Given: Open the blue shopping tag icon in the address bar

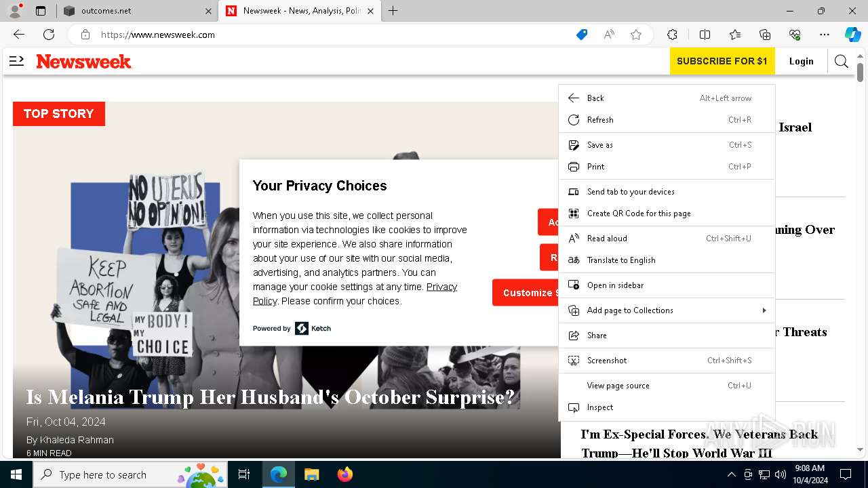Looking at the screenshot, I should point(582,35).
